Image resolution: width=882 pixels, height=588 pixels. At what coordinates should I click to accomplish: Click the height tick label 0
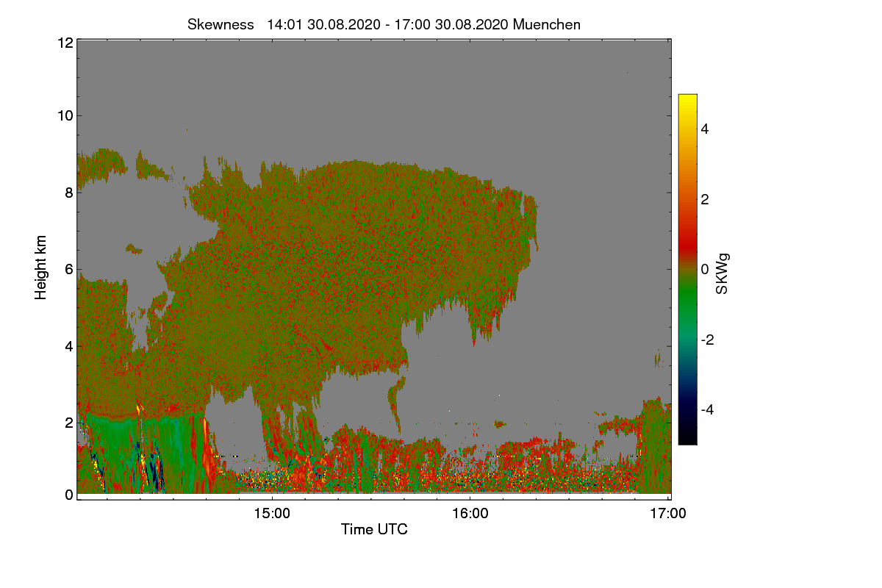68,495
